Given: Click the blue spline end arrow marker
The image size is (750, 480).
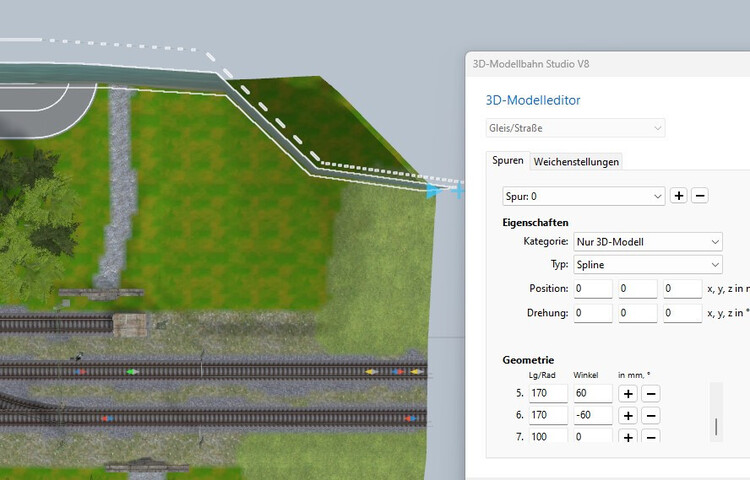Looking at the screenshot, I should tap(434, 191).
